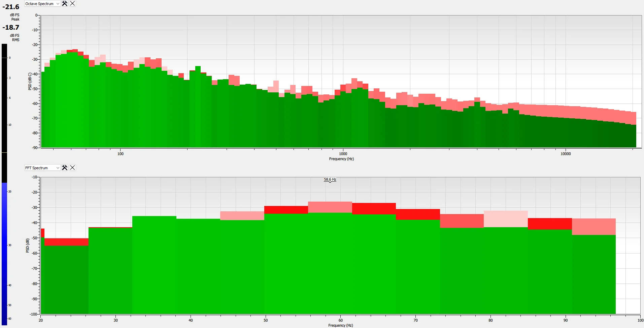Click the vertical level meter bar
This screenshot has width=644, height=328.
click(4, 184)
